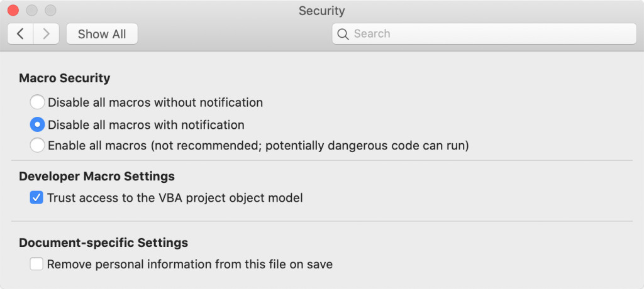
Task: Go back with the left chevron button
Action: pos(20,34)
